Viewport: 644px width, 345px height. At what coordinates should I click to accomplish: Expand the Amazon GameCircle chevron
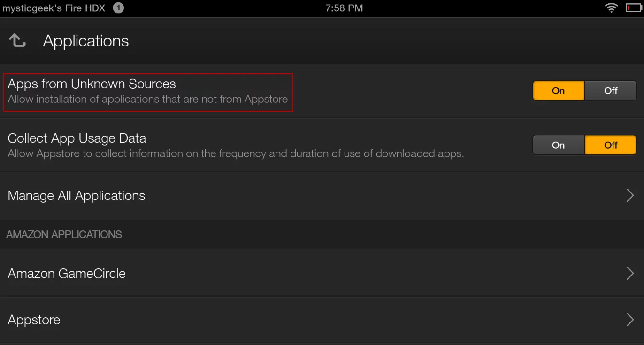[630, 273]
